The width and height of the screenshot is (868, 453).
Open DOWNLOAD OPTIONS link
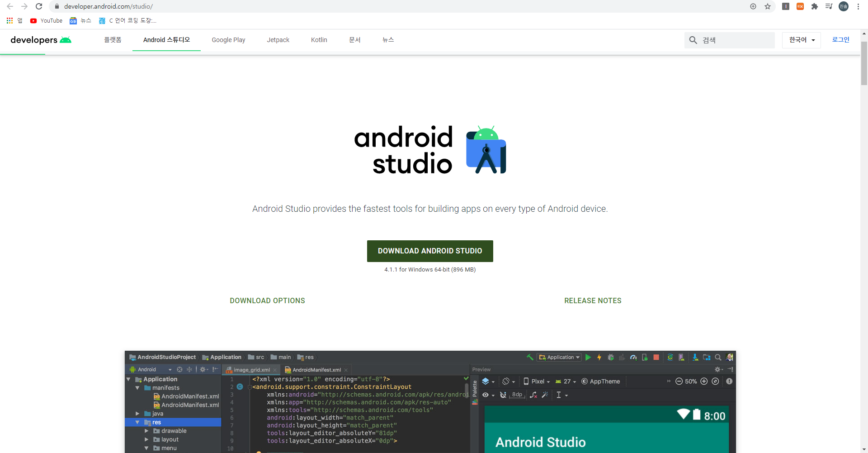(x=267, y=301)
